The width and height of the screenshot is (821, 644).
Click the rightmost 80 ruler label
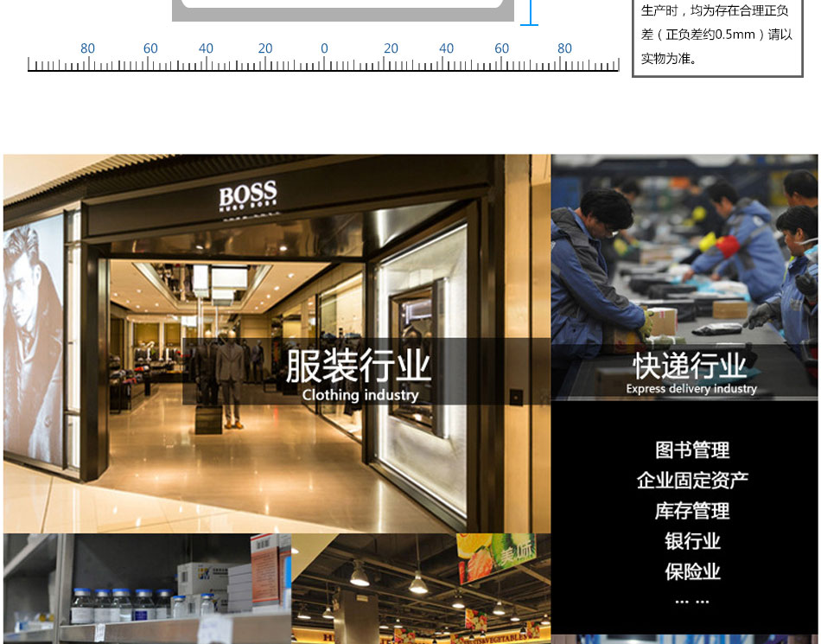[564, 49]
